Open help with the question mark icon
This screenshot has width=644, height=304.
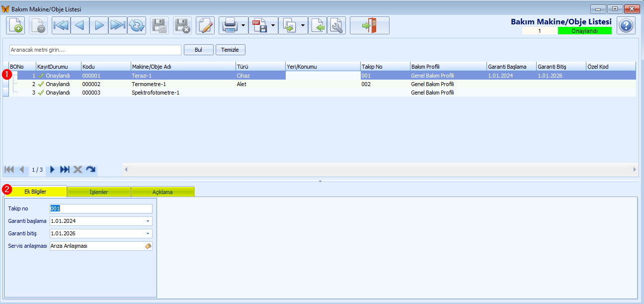click(626, 25)
